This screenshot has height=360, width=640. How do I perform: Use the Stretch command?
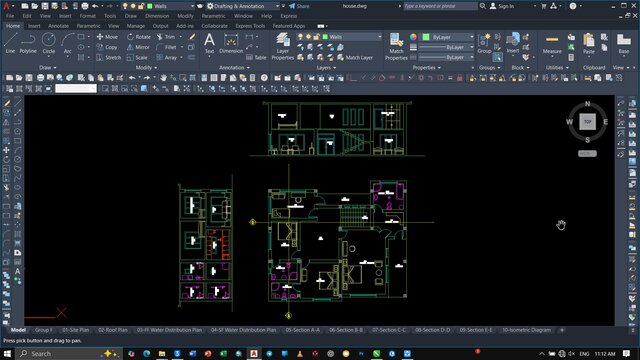[x=109, y=58]
